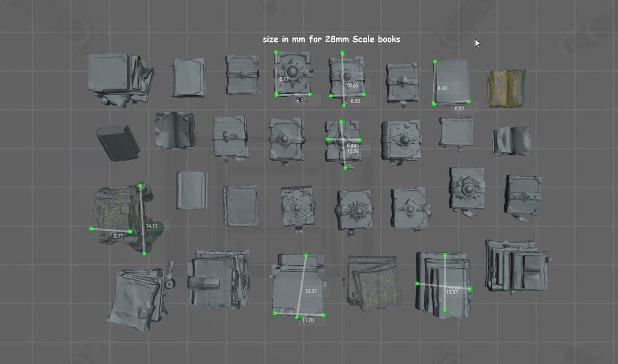The height and width of the screenshot is (364, 618).
Task: Select the curved open book at right of second row
Action: 510,141
